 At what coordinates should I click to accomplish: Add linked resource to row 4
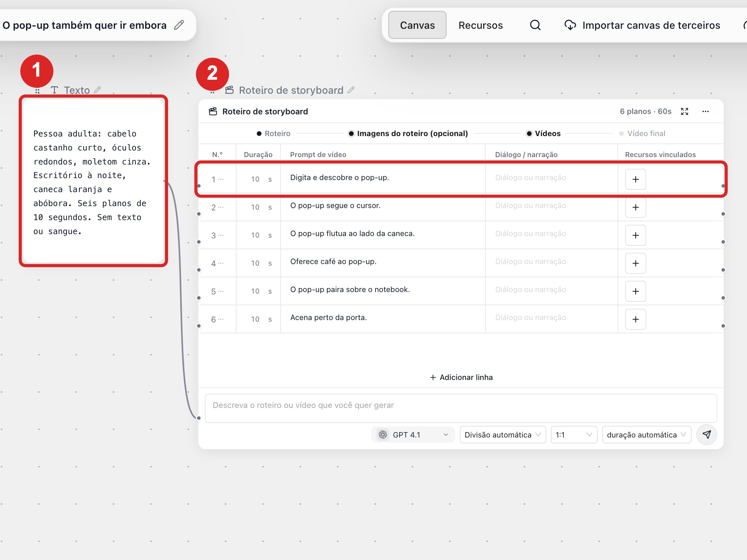[636, 263]
